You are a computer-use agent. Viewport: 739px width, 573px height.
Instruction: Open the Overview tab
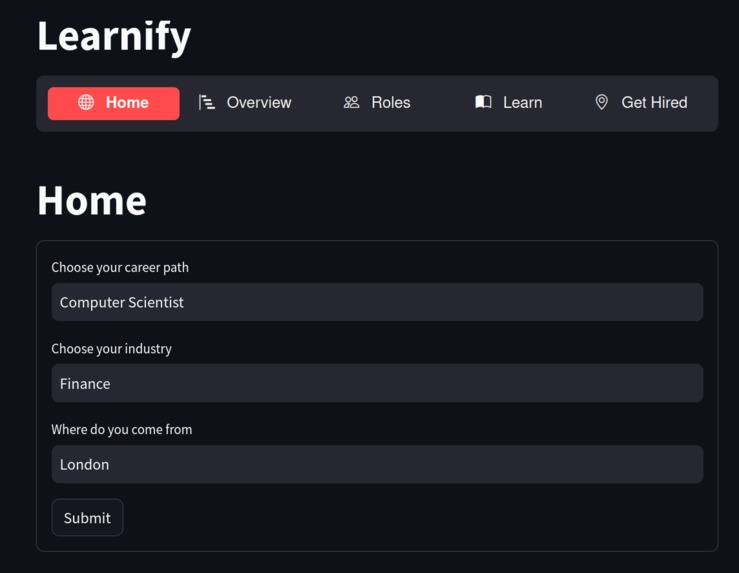(x=245, y=103)
